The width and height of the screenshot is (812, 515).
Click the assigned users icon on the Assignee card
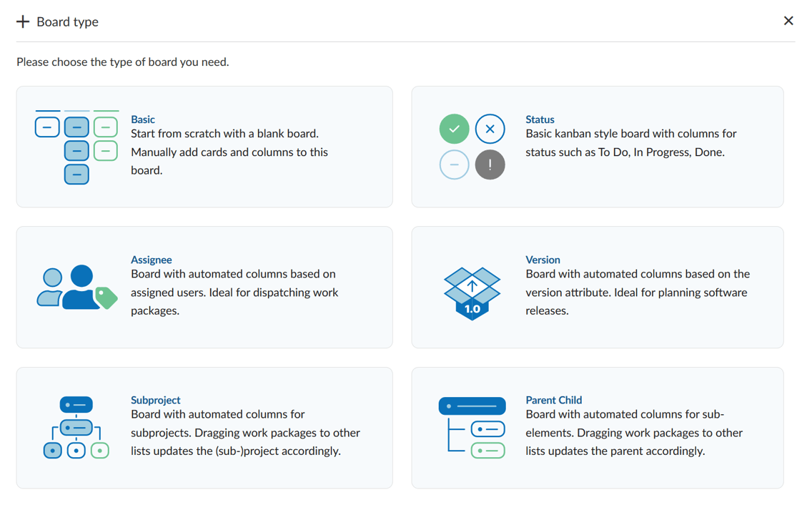tap(74, 286)
